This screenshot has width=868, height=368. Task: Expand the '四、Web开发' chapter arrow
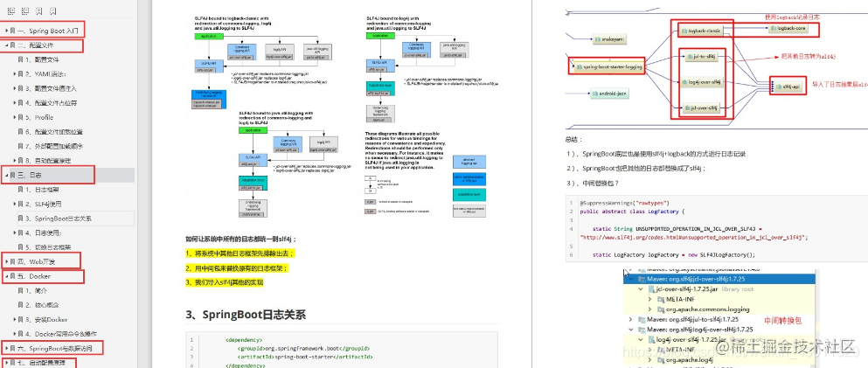point(6,261)
